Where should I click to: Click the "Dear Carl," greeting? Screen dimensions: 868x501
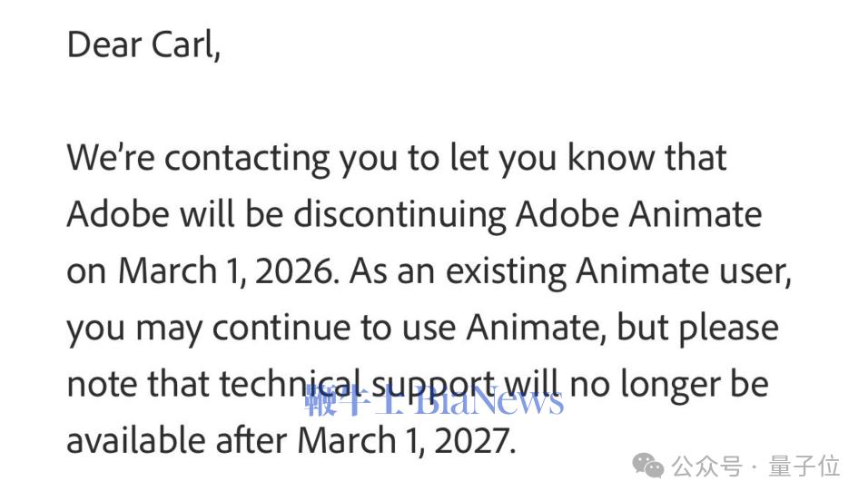tap(143, 44)
